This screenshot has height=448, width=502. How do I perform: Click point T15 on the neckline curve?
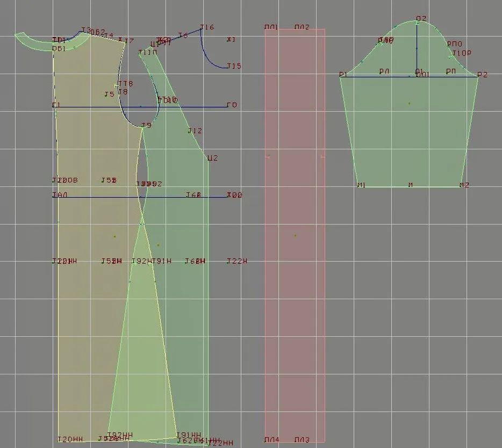pyautogui.click(x=228, y=68)
